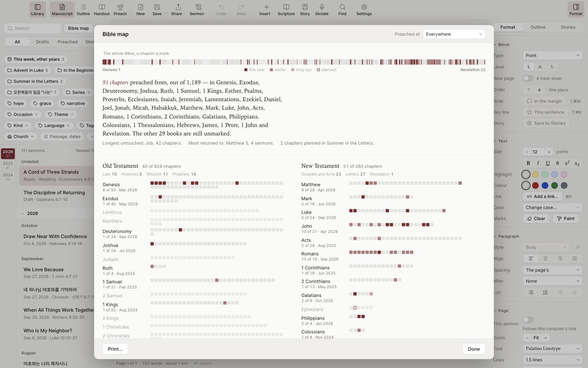Show the Preached tab in library
Viewport: 588px width, 368px height.
click(68, 42)
